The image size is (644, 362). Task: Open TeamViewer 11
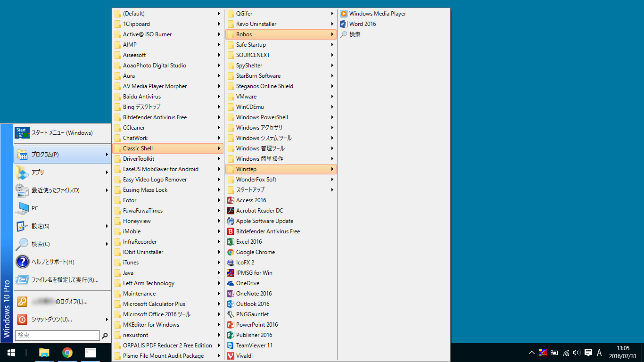254,346
